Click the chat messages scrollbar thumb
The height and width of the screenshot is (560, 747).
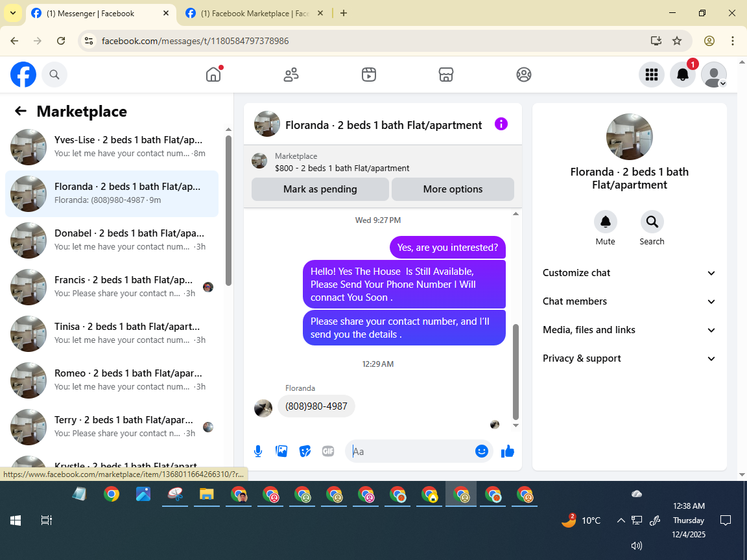tap(516, 371)
